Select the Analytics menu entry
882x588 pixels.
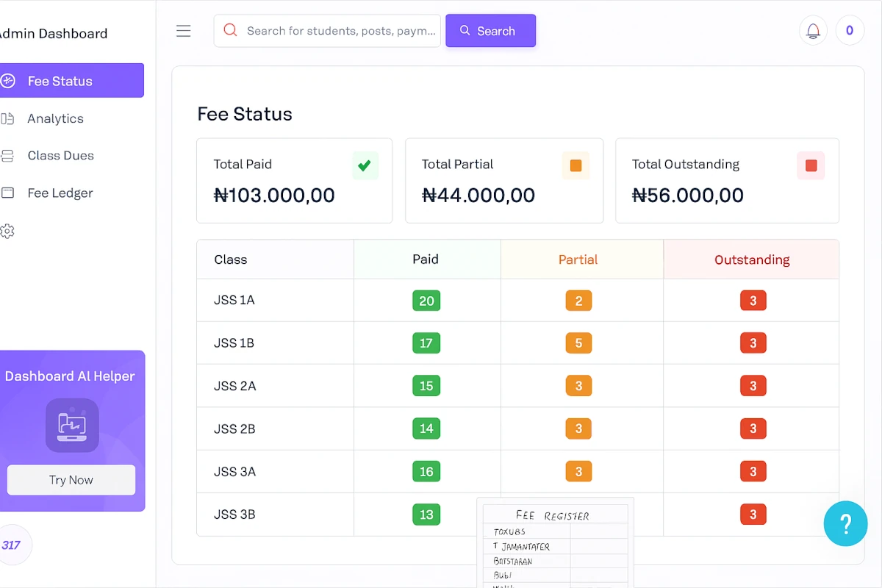click(56, 118)
